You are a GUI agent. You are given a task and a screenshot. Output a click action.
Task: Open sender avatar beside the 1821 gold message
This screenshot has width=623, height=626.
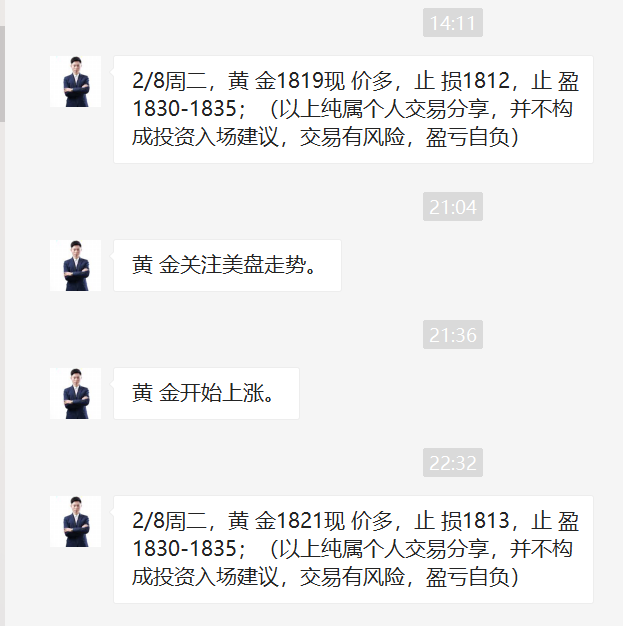pos(75,521)
